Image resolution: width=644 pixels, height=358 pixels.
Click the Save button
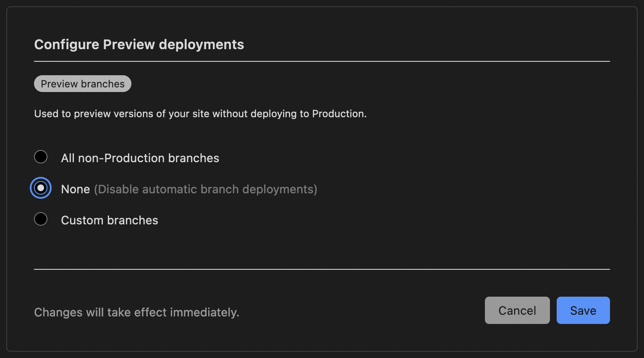tap(583, 310)
